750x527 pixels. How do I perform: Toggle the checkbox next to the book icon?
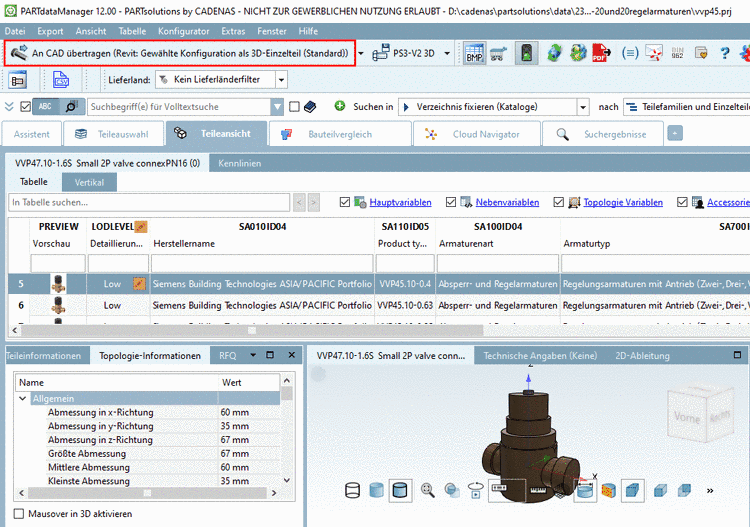[295, 107]
